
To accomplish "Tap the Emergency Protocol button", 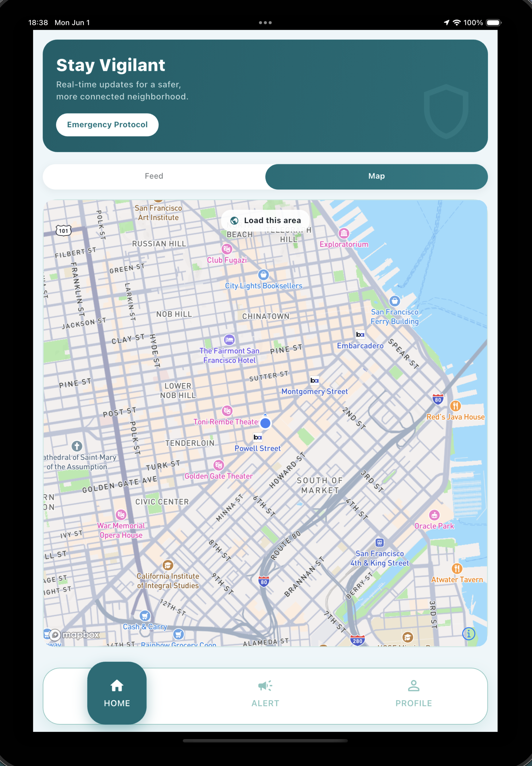I will click(x=107, y=125).
